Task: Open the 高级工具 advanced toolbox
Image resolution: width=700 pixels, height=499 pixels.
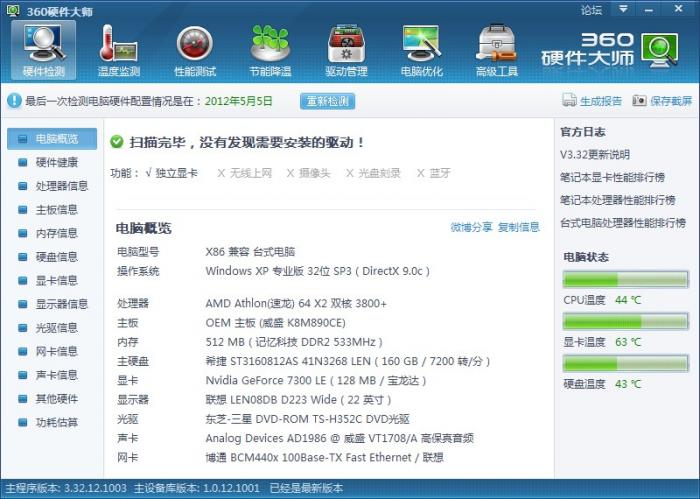Action: [497, 50]
